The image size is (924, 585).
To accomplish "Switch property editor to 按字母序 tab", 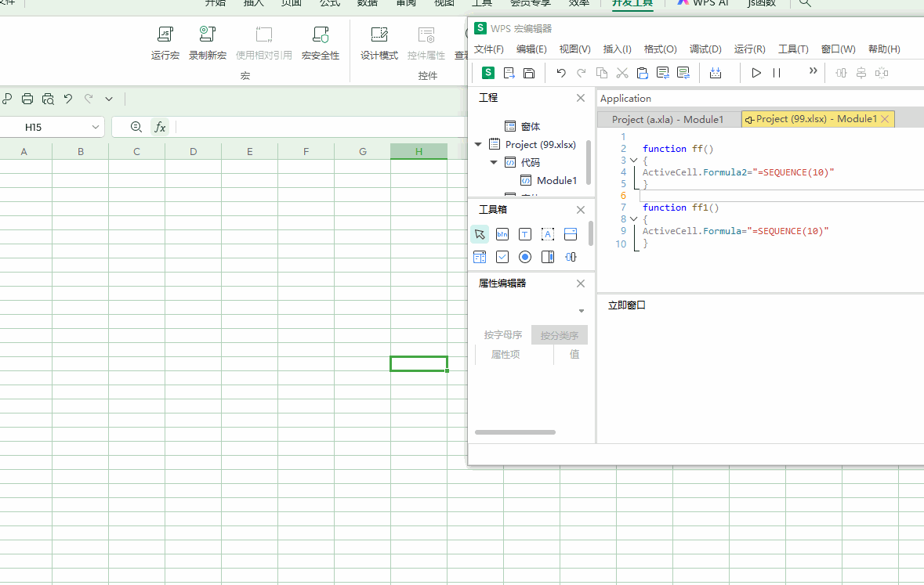I will pyautogui.click(x=502, y=335).
